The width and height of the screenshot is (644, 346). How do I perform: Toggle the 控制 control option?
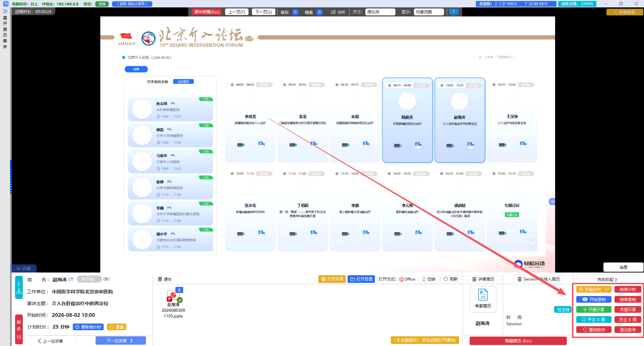(338, 12)
